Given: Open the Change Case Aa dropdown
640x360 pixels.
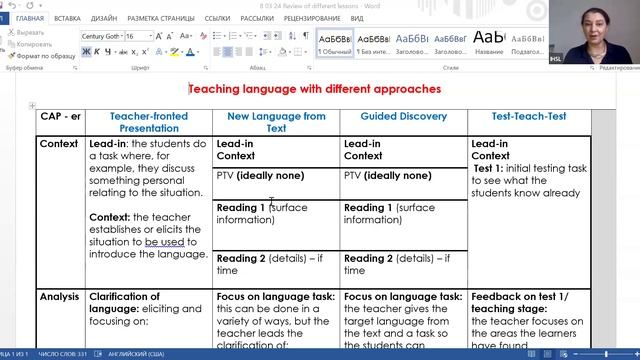Looking at the screenshot, I should click(x=185, y=36).
